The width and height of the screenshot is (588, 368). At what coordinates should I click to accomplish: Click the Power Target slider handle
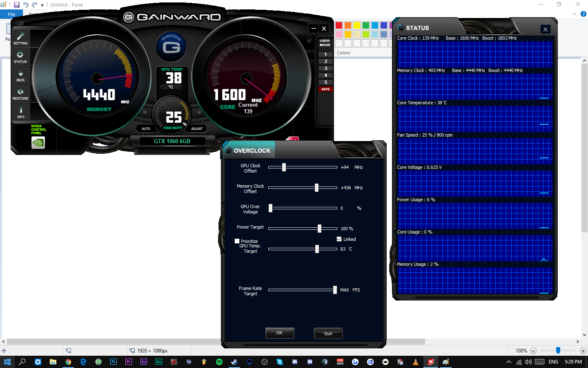319,229
